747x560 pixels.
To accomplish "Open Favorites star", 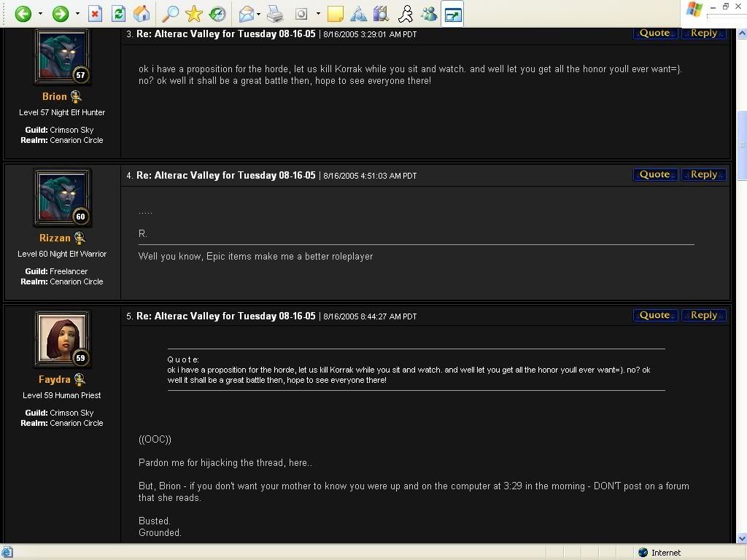I will 194,14.
